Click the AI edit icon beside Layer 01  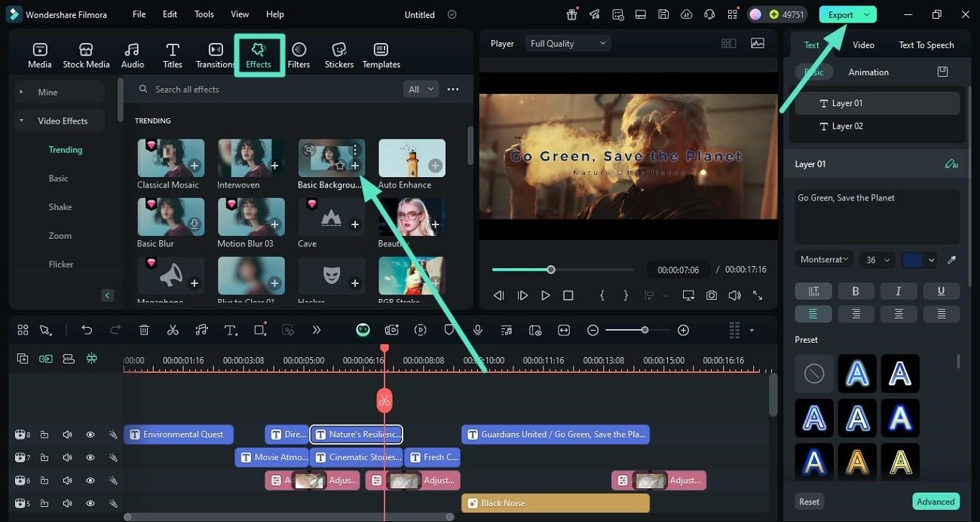(x=951, y=163)
